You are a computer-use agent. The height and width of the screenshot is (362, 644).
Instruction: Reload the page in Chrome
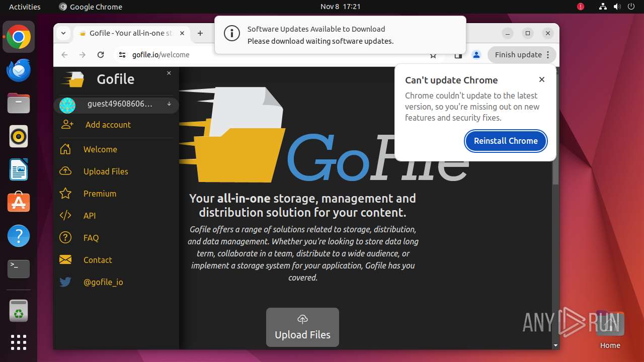[x=101, y=55]
